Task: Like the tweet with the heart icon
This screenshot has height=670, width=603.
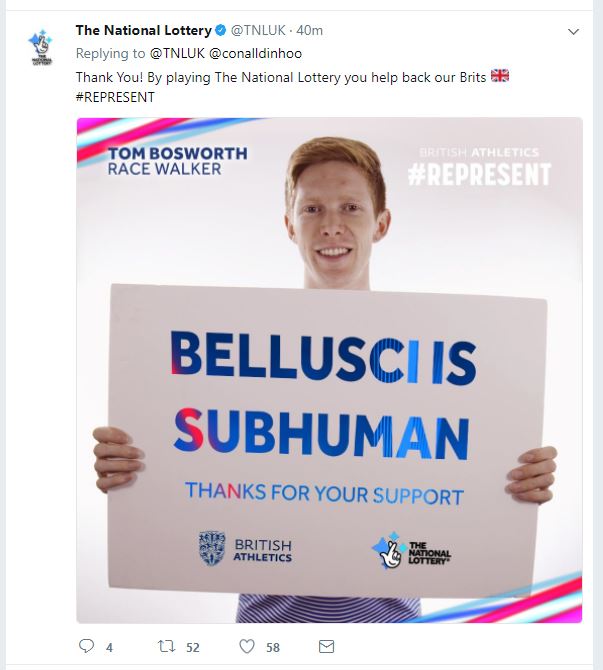Action: pos(247,646)
